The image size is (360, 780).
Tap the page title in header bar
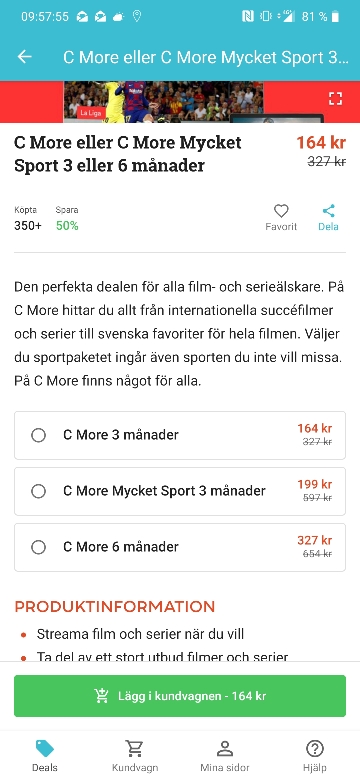click(206, 57)
